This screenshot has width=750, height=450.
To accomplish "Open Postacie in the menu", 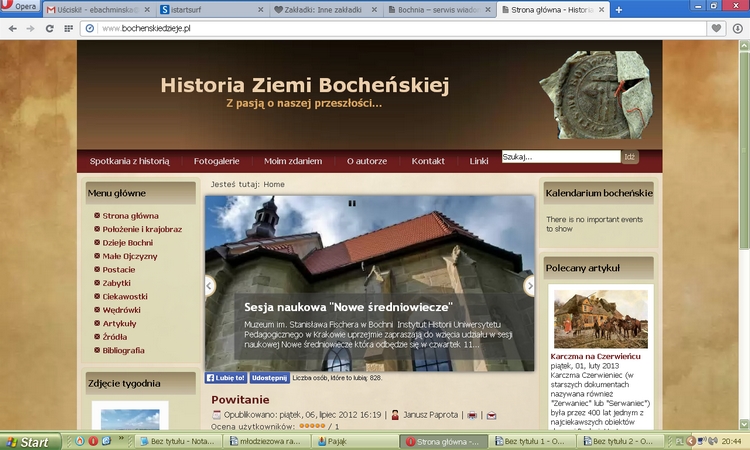I will 119,269.
